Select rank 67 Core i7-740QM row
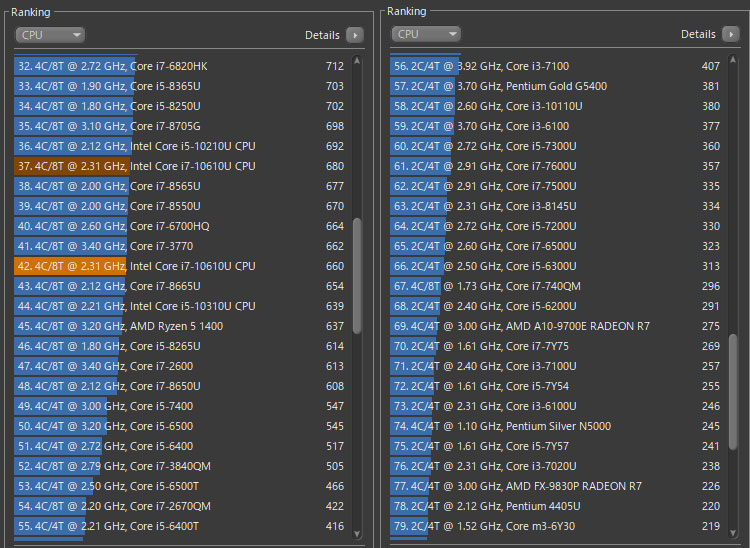Viewport: 750px width, 548px height. [557, 286]
